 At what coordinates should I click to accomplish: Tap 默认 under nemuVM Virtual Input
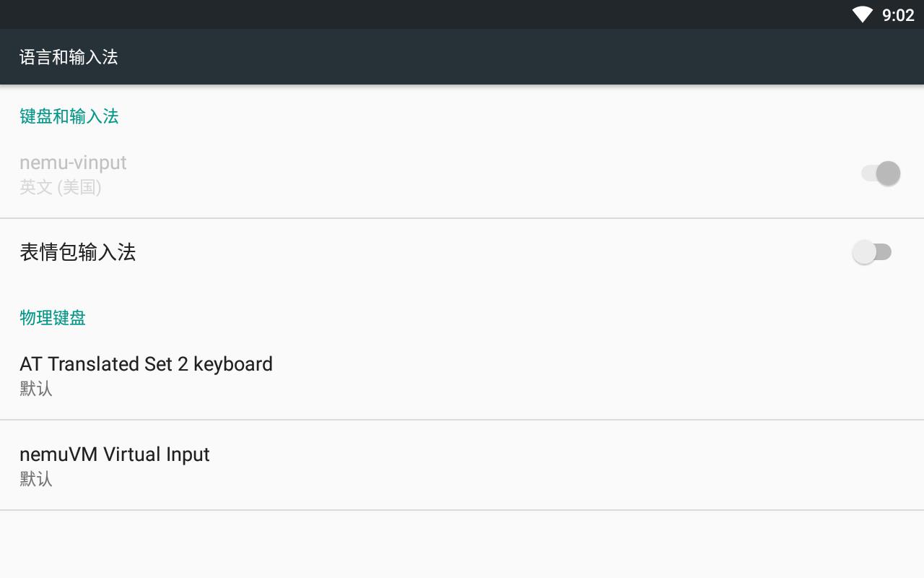(x=36, y=479)
